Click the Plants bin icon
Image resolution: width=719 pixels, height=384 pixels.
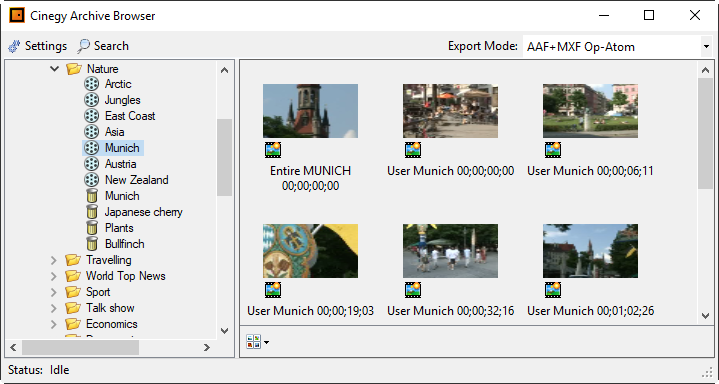click(92, 228)
